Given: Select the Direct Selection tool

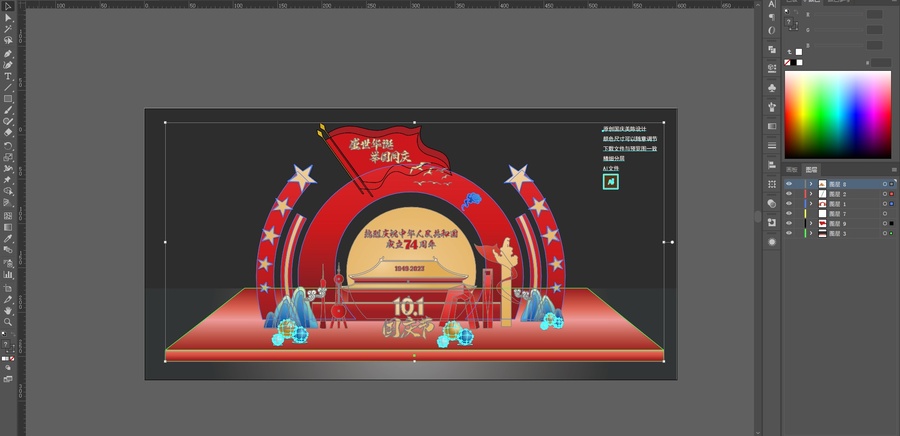Looking at the screenshot, I should coord(8,18).
